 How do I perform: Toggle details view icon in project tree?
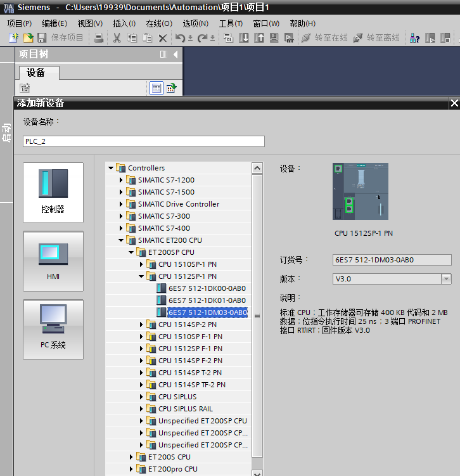pyautogui.click(x=156, y=89)
